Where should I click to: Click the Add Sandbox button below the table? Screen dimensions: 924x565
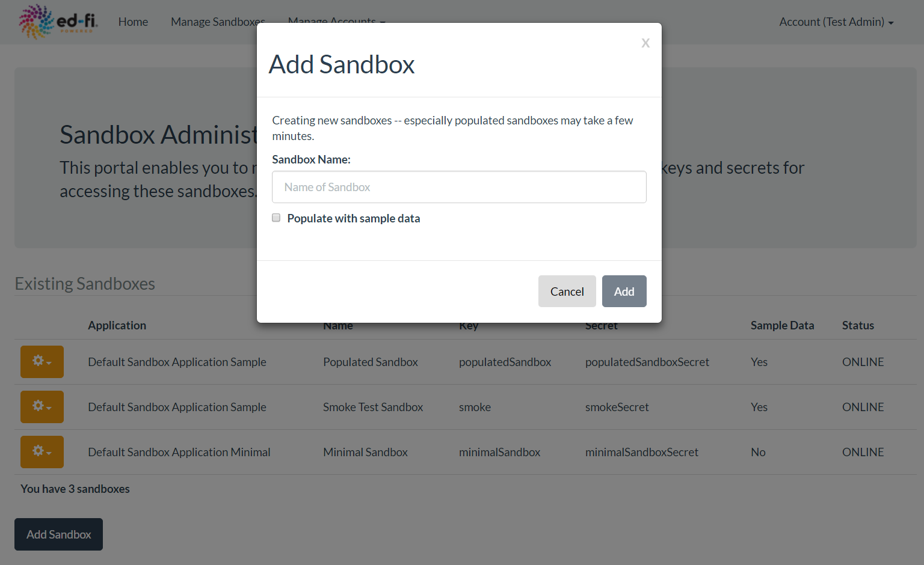(x=58, y=534)
